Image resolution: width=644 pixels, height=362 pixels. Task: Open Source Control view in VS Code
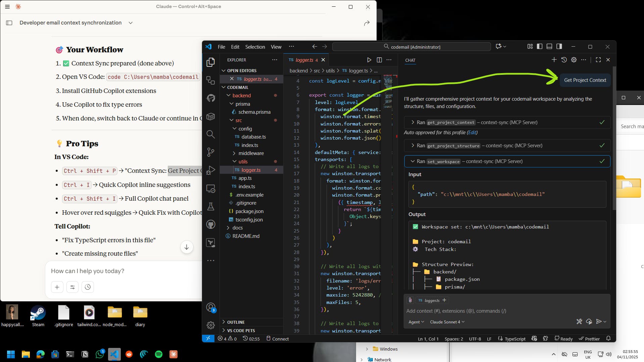[210, 152]
